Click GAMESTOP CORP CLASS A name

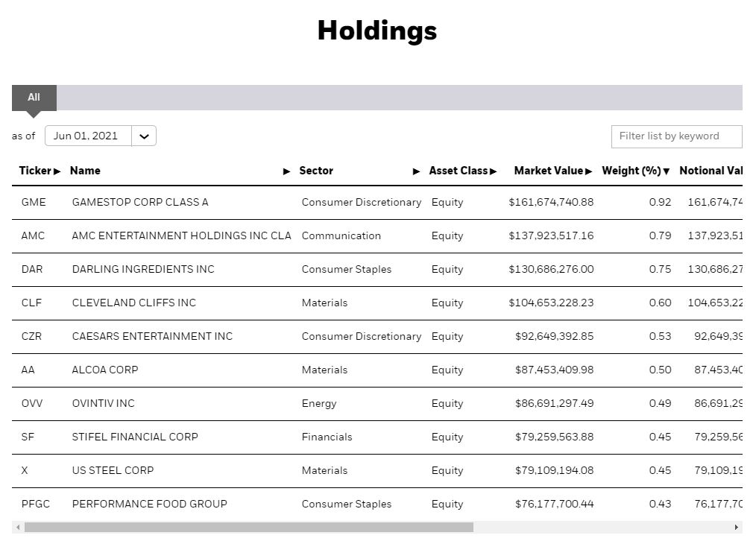pos(140,203)
